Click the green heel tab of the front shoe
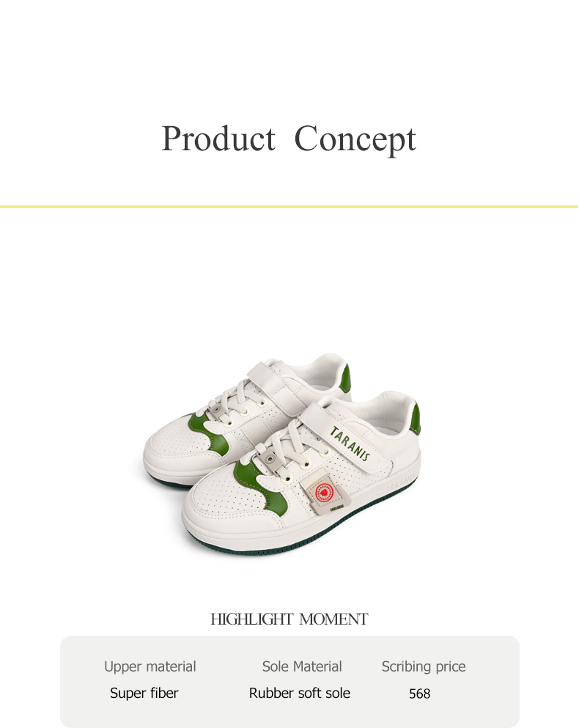 pyautogui.click(x=416, y=419)
